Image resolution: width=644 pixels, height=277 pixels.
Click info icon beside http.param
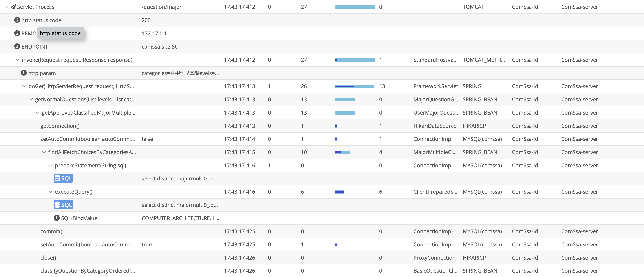click(24, 73)
